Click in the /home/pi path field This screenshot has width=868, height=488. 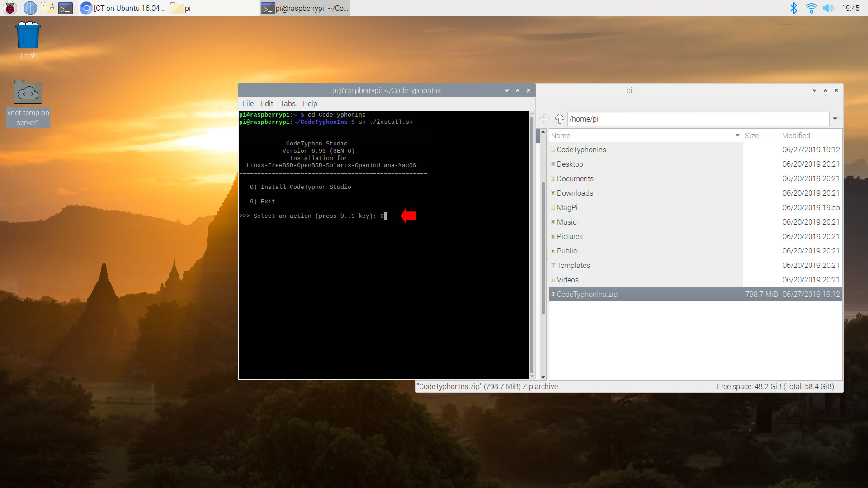pyautogui.click(x=696, y=119)
